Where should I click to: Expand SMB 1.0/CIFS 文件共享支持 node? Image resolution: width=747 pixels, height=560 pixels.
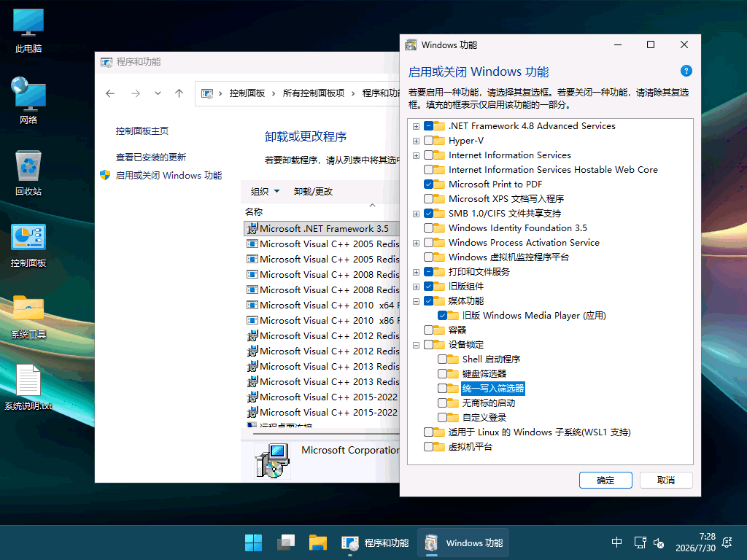416,214
